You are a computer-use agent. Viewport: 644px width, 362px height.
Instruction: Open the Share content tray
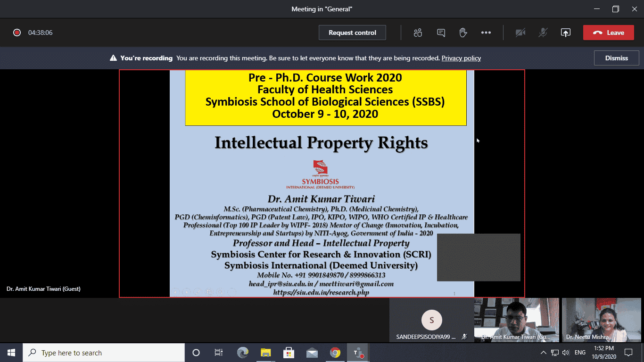click(566, 33)
